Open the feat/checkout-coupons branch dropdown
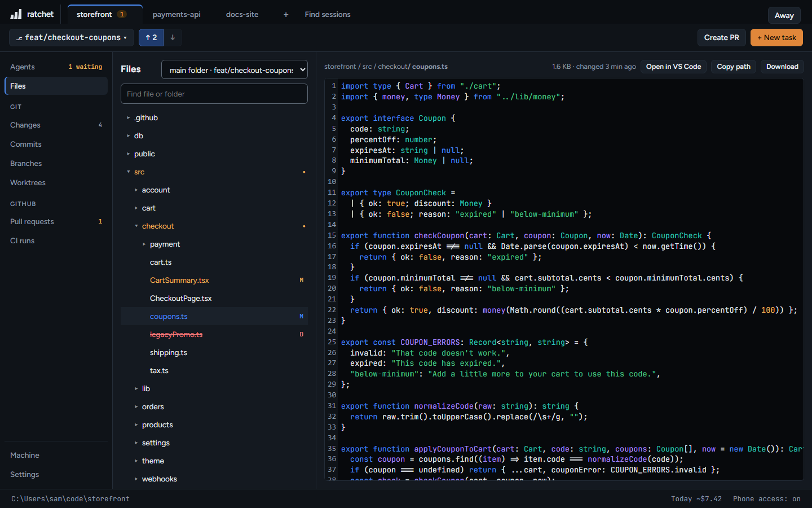The height and width of the screenshot is (508, 812). pyautogui.click(x=72, y=37)
